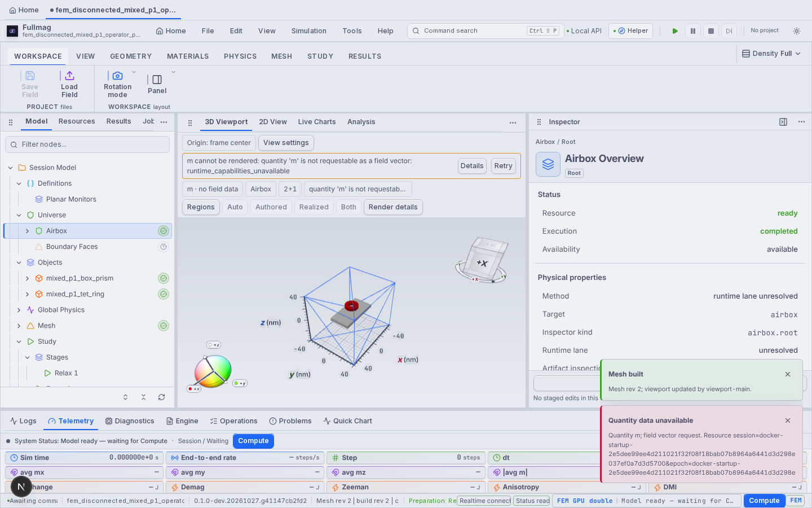Select the Realized regions mode

[x=314, y=207]
